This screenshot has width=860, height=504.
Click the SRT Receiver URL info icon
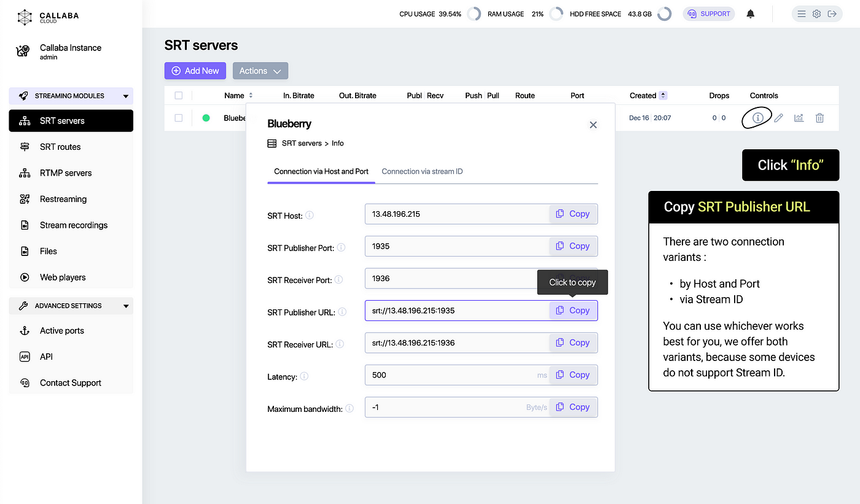click(340, 344)
